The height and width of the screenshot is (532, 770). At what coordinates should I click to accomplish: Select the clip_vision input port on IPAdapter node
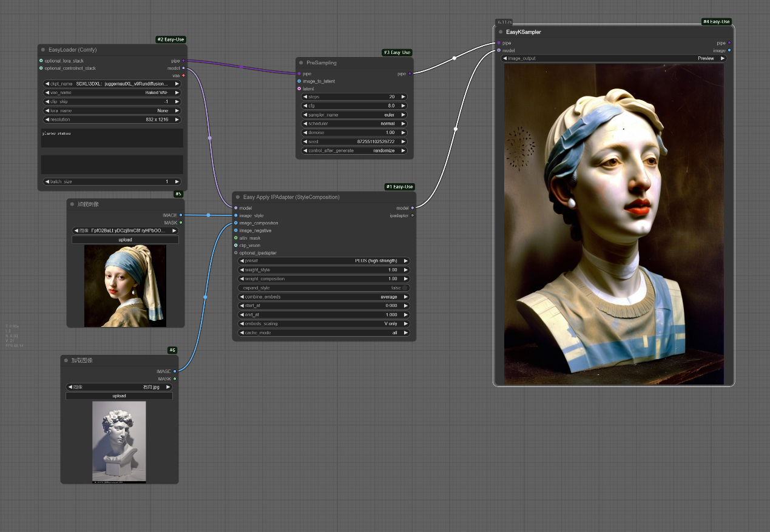click(x=236, y=246)
